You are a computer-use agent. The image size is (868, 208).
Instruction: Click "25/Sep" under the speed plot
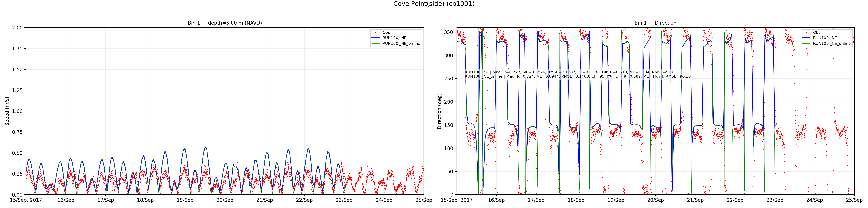coord(424,200)
